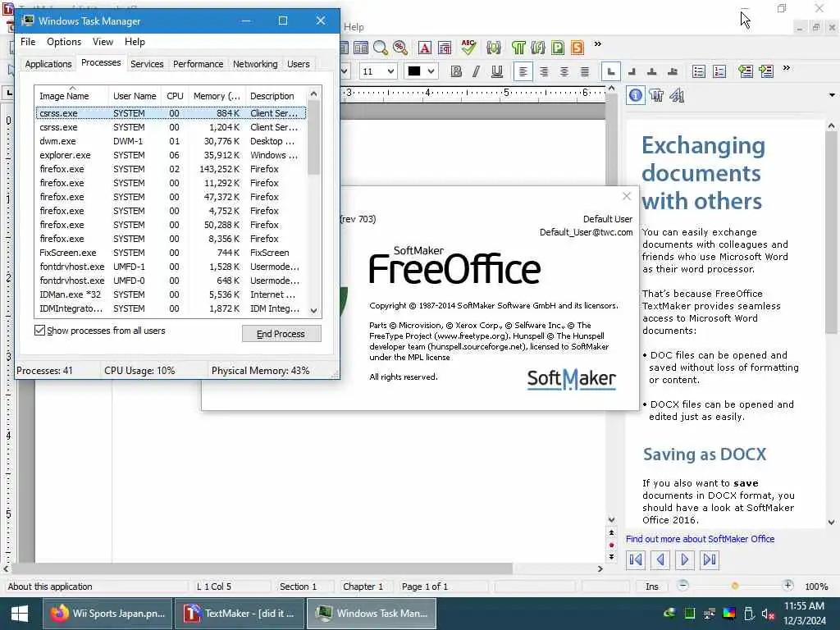The height and width of the screenshot is (630, 840).
Task: Click the green P PlanMaker icon
Action: pos(558,48)
